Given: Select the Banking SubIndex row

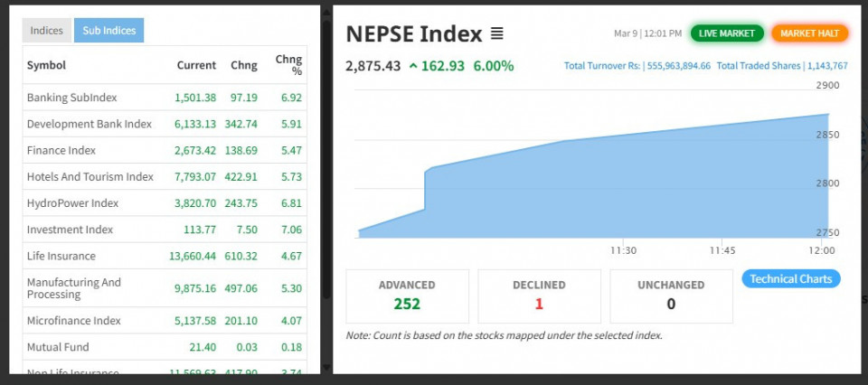Looking at the screenshot, I should coord(72,98).
